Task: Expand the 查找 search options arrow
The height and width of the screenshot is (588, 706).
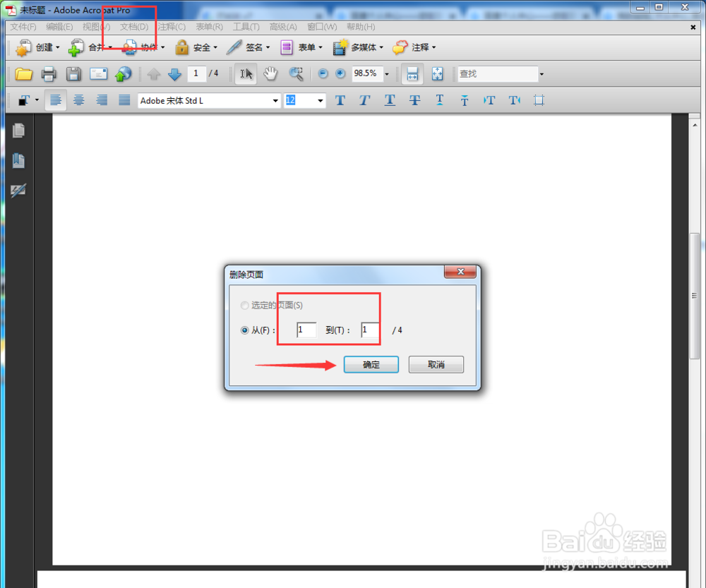Action: (x=542, y=74)
